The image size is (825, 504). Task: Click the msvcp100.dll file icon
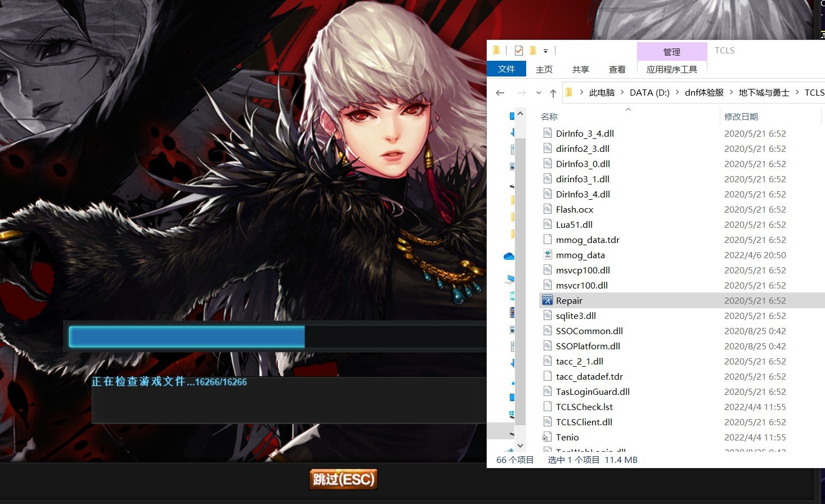547,270
